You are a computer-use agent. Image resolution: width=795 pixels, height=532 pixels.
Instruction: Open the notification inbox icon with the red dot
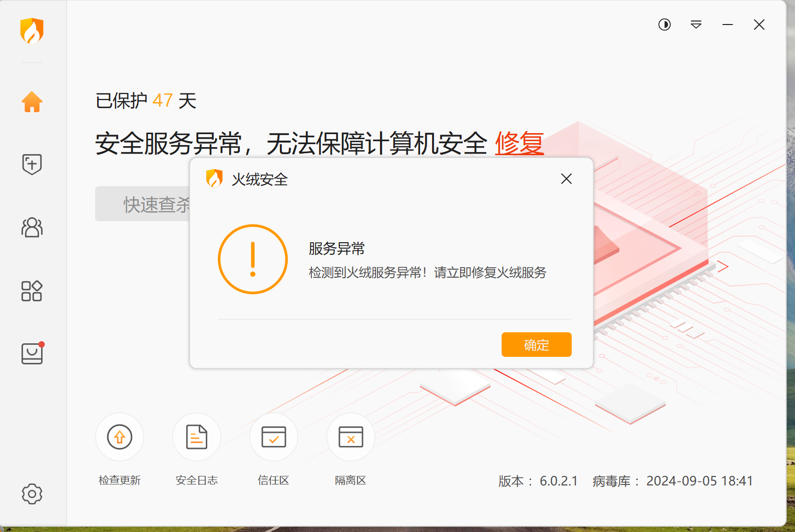pos(33,353)
